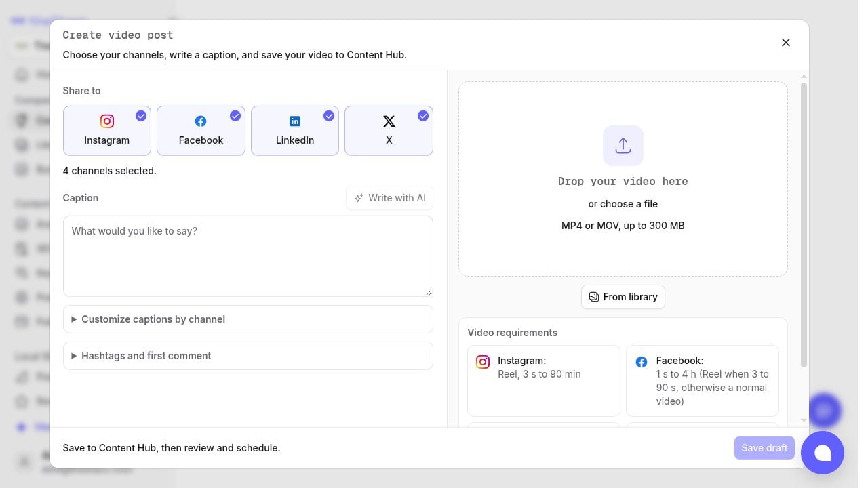Viewport: 868px width, 488px height.
Task: Deselect the Facebook channel card
Action: (x=201, y=131)
